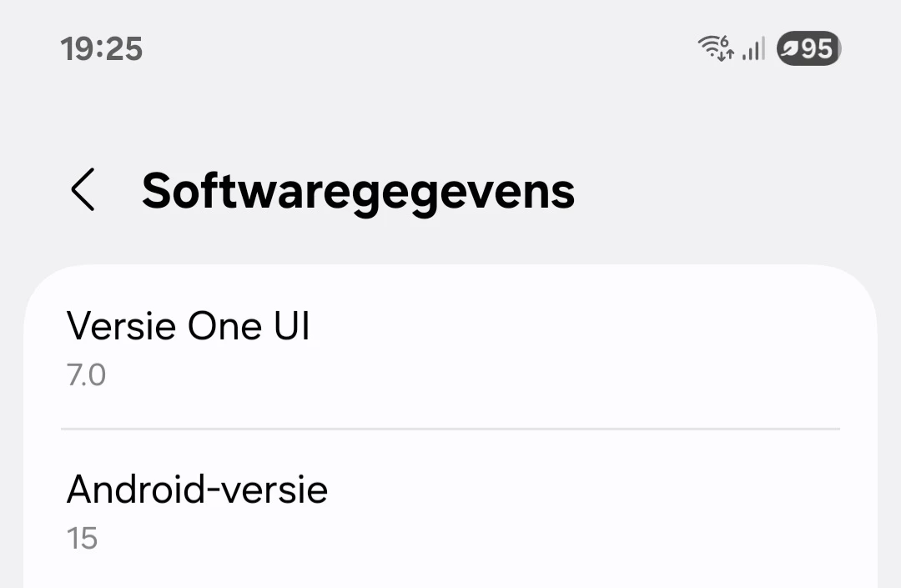Tap the small 6 on the Wi-Fi icon
Viewport: 901px width, 588px height.
pyautogui.click(x=725, y=41)
